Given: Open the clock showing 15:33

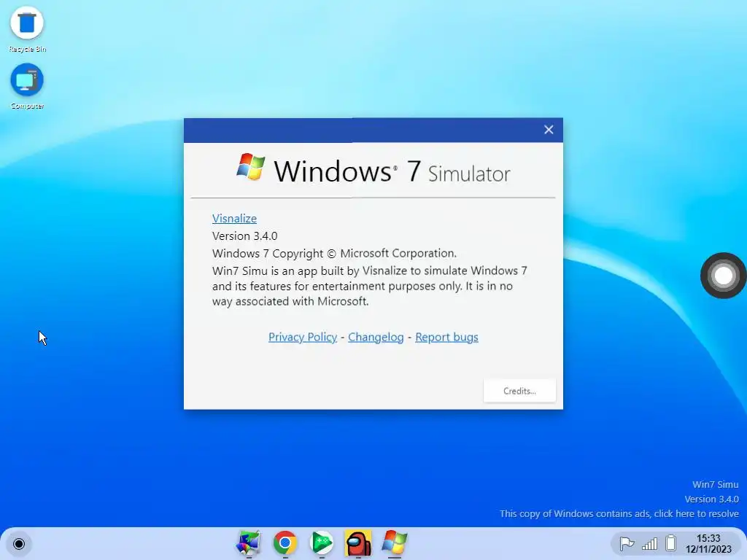Looking at the screenshot, I should click(x=708, y=543).
